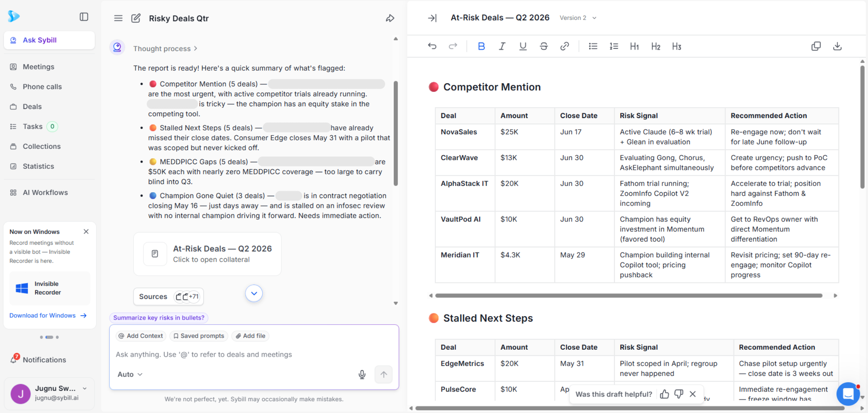Image resolution: width=868 pixels, height=413 pixels.
Task: Give thumbs down on the draft
Action: [679, 394]
